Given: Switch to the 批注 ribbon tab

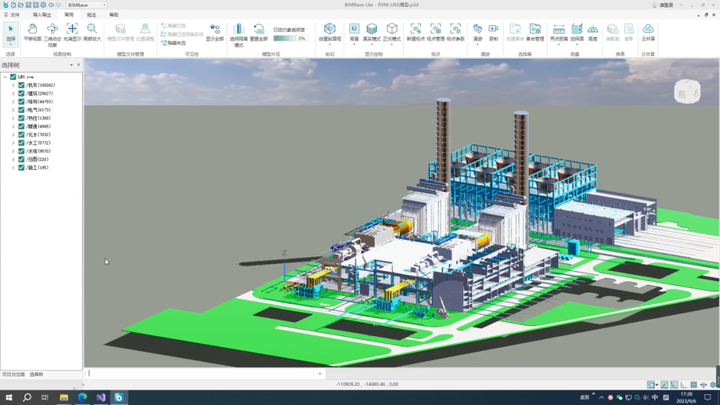Looking at the screenshot, I should point(92,15).
